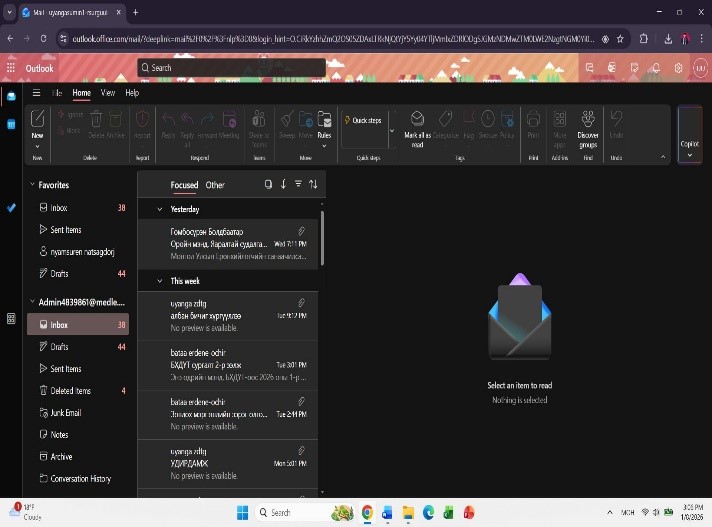Viewport: 712px width, 527px height.
Task: Open the Junk Email folder
Action: [x=66, y=413]
